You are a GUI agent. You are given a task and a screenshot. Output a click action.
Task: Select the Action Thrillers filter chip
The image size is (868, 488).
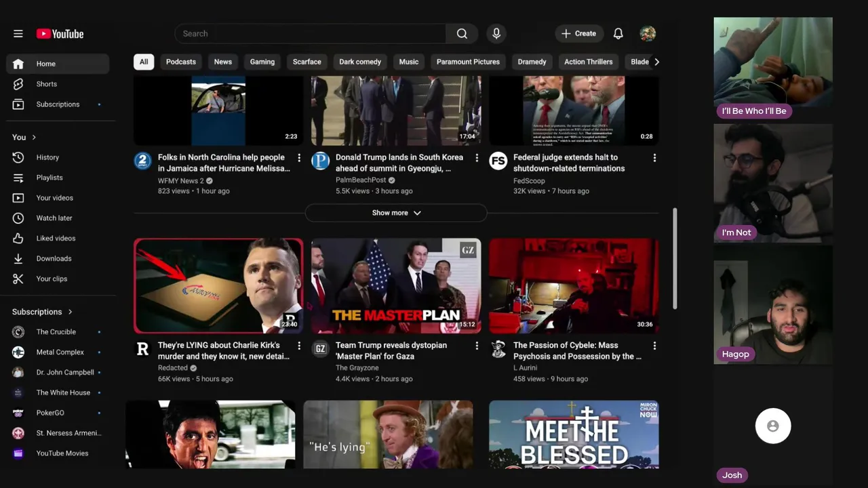click(x=589, y=62)
